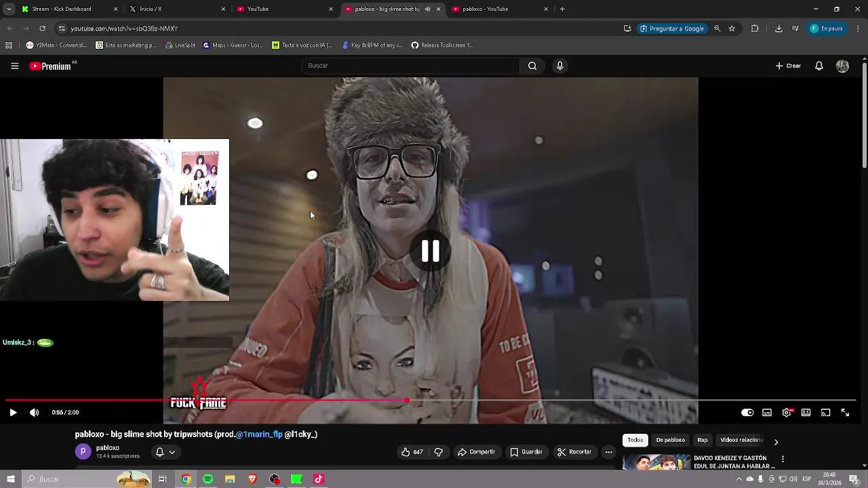Reload the page
868x488 pixels.
pyautogui.click(x=42, y=28)
